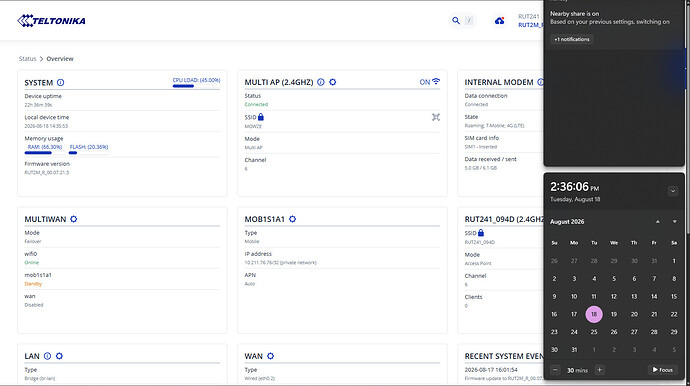
Task: Open MOB1S1A1 settings gear
Action: 293,219
